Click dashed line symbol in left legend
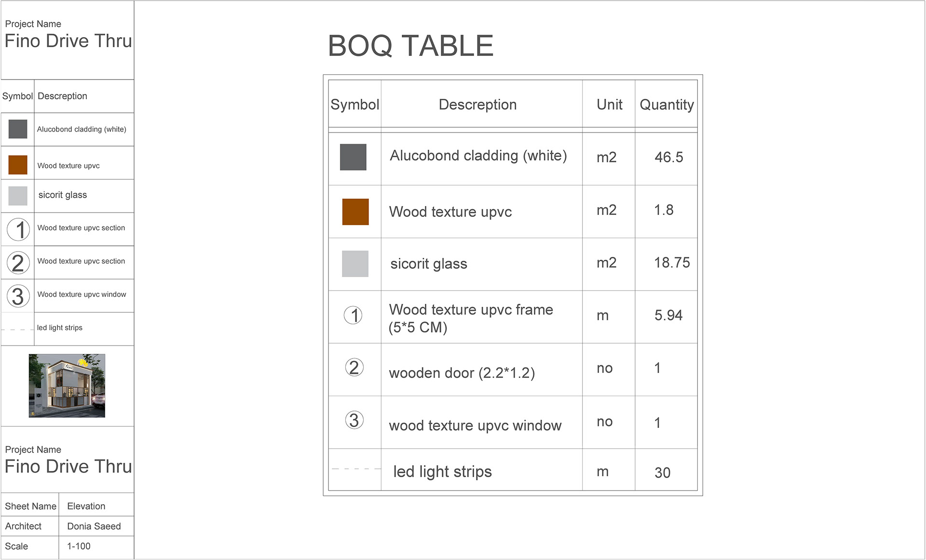Viewport: 926px width, 560px height. pos(17,330)
